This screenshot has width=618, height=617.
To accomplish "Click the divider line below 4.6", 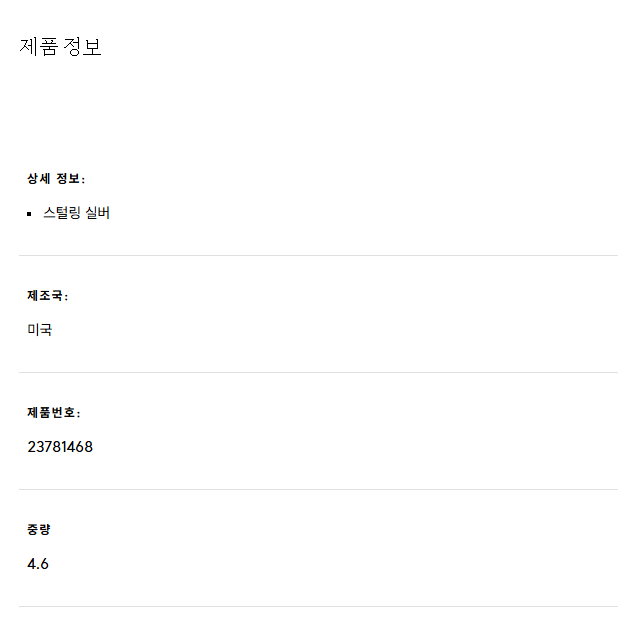I will coord(318,606).
